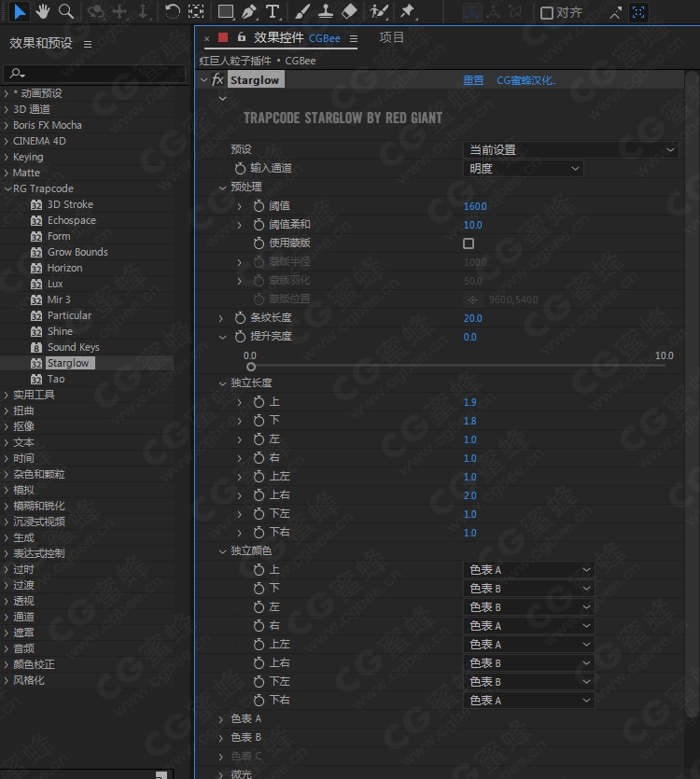Click the dashed-frame snapping icon at toolbar end
This screenshot has width=700, height=779.
click(638, 12)
